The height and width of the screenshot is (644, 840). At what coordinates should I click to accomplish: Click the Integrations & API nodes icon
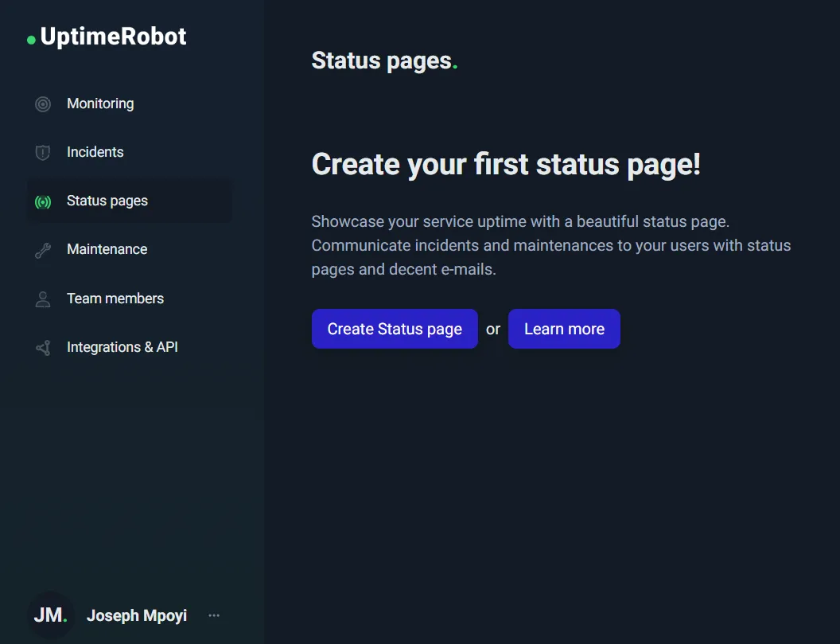(x=43, y=348)
